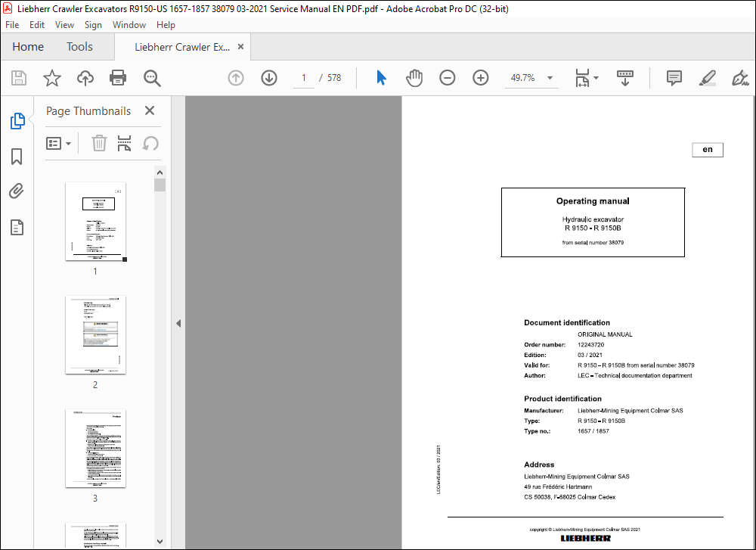
Task: Click the 49.7% zoom value field
Action: (x=522, y=78)
